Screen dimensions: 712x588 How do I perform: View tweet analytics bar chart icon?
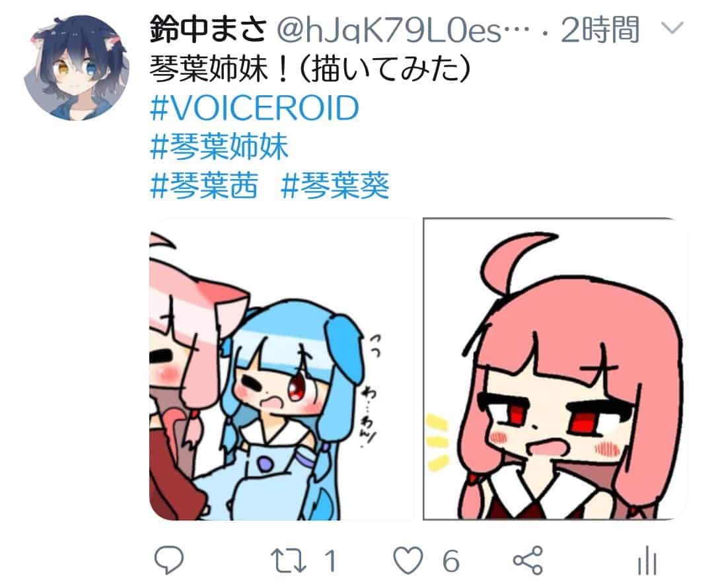(647, 560)
